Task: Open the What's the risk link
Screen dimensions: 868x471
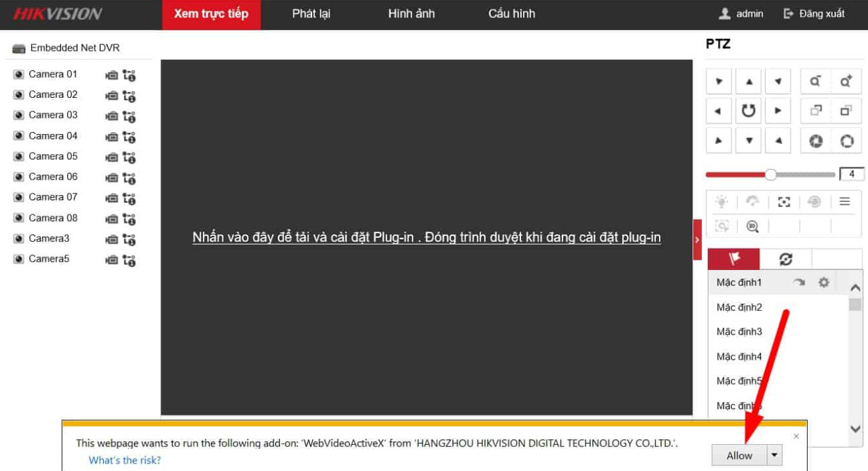Action: [x=125, y=460]
